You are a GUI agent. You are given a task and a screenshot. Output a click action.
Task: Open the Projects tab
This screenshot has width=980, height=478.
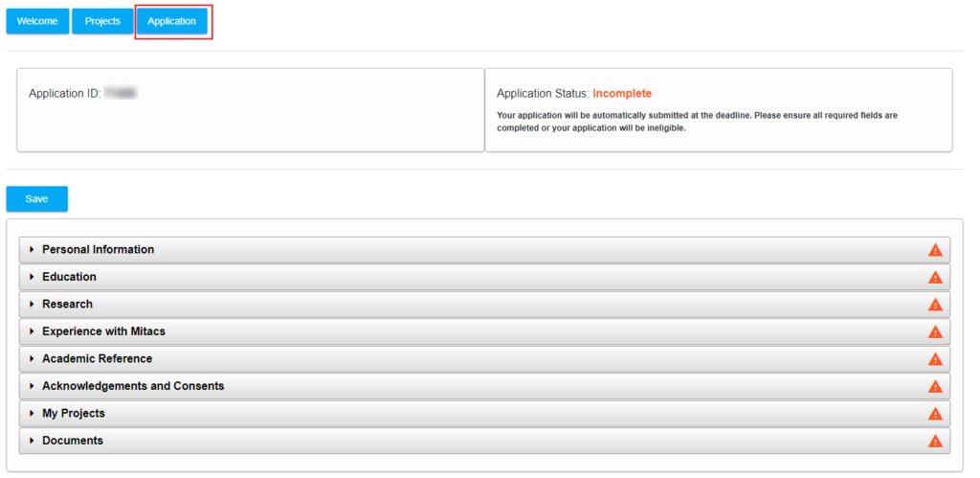(102, 21)
